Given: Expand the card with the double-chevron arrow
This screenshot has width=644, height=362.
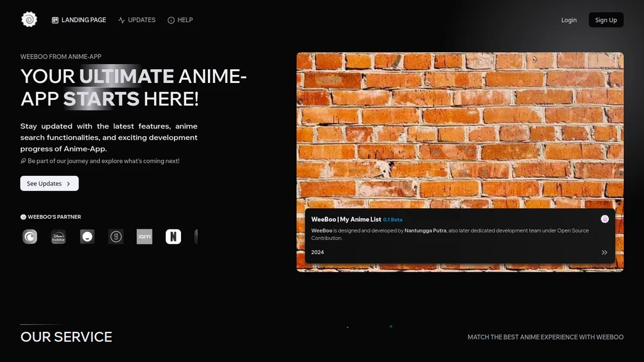Looking at the screenshot, I should click(604, 252).
